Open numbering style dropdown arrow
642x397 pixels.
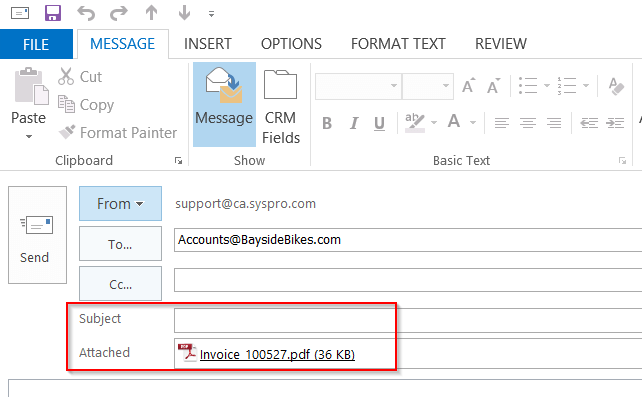coord(586,86)
